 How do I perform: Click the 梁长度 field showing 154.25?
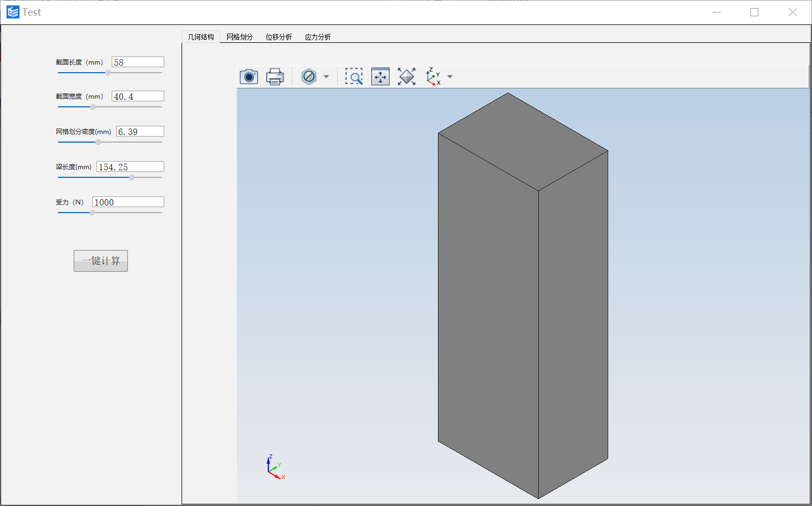point(130,166)
